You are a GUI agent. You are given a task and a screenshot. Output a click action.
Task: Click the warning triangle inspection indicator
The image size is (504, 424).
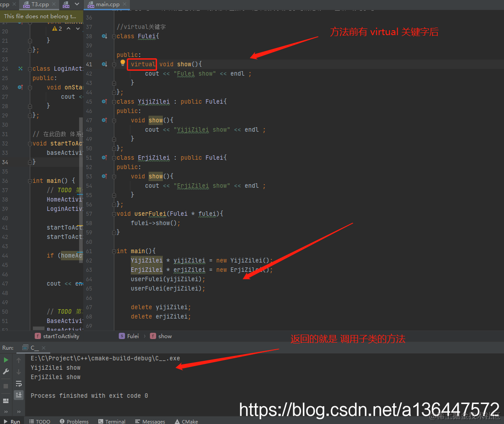point(55,28)
